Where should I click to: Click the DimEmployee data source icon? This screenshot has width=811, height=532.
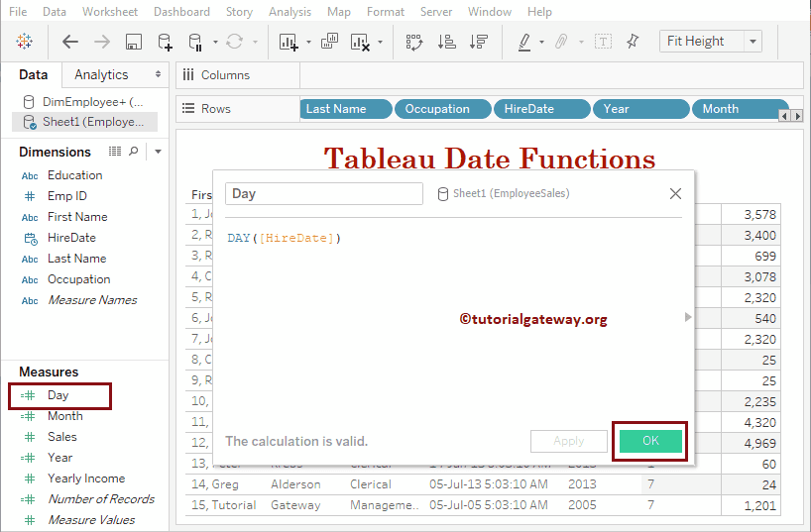click(29, 102)
